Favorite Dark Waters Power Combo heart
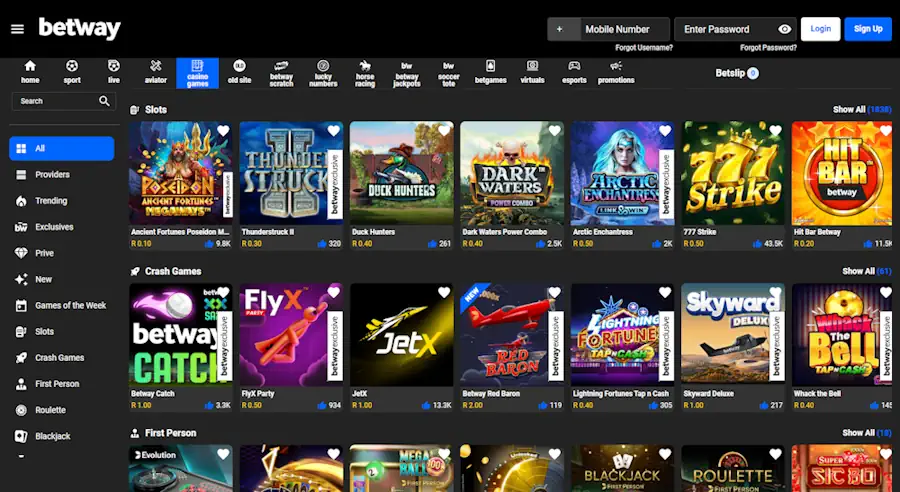 (554, 131)
